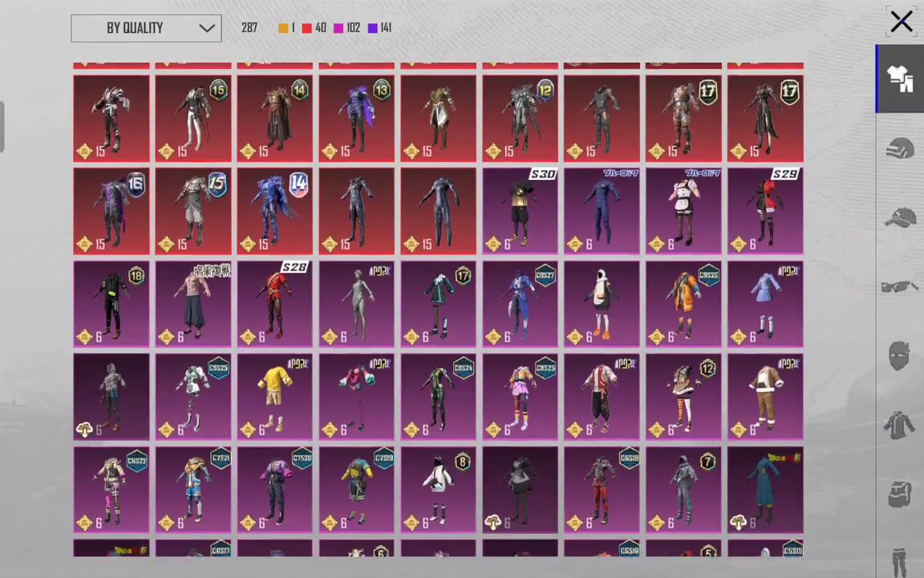Image resolution: width=924 pixels, height=578 pixels.
Task: Select the blue winged outfit with badge 14
Action: point(275,211)
